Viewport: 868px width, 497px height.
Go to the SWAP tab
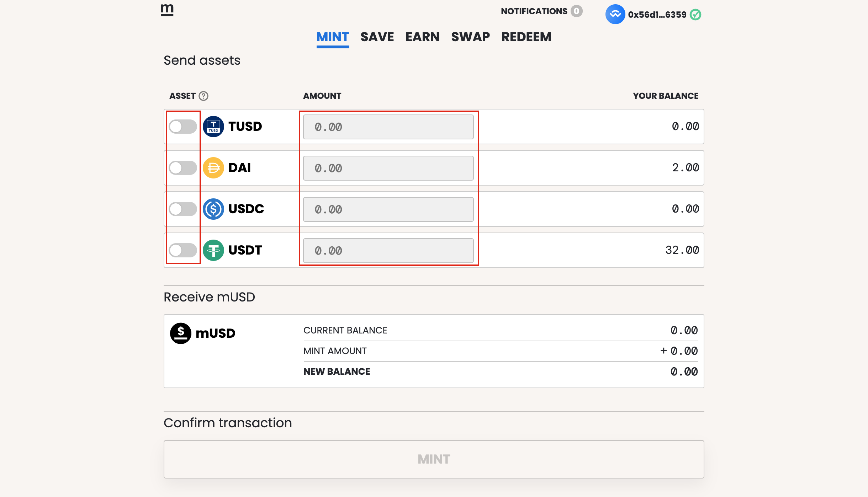point(471,37)
